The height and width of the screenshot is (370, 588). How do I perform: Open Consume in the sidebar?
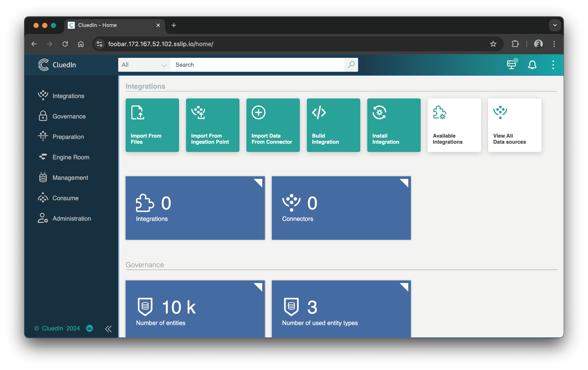pyautogui.click(x=58, y=198)
